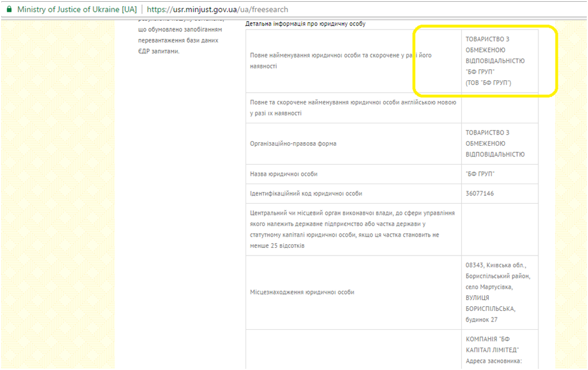Open the Ministry of Justice of Ukraine certificate label
This screenshot has height=370, width=588.
pos(77,10)
